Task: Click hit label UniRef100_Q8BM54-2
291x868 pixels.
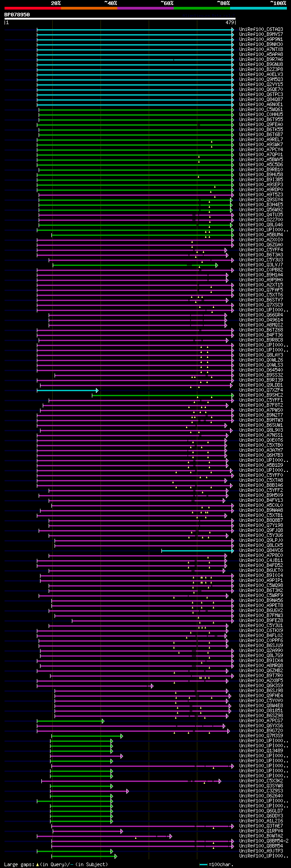Action: click(264, 841)
